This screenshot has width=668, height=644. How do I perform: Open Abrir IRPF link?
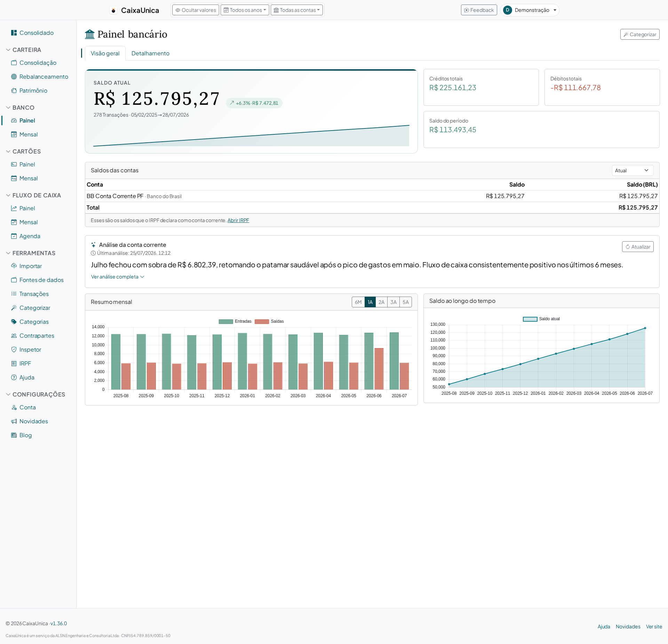pos(238,220)
